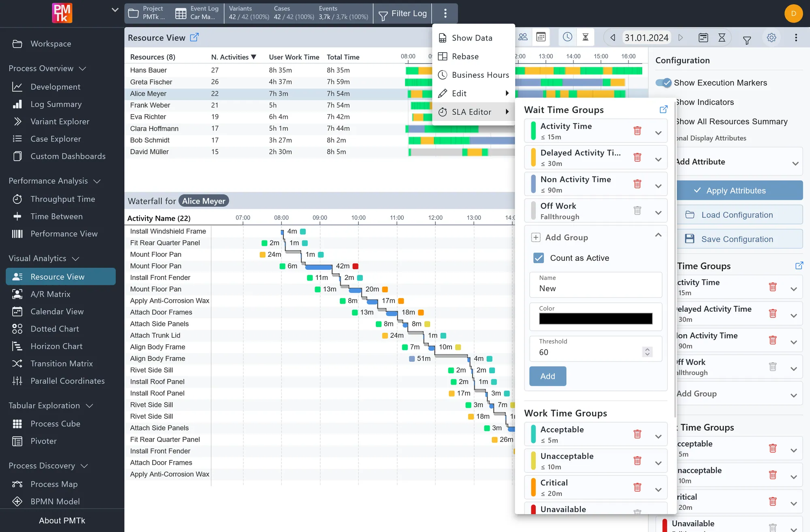Open Resource View in new window icon
810x532 pixels.
(194, 37)
